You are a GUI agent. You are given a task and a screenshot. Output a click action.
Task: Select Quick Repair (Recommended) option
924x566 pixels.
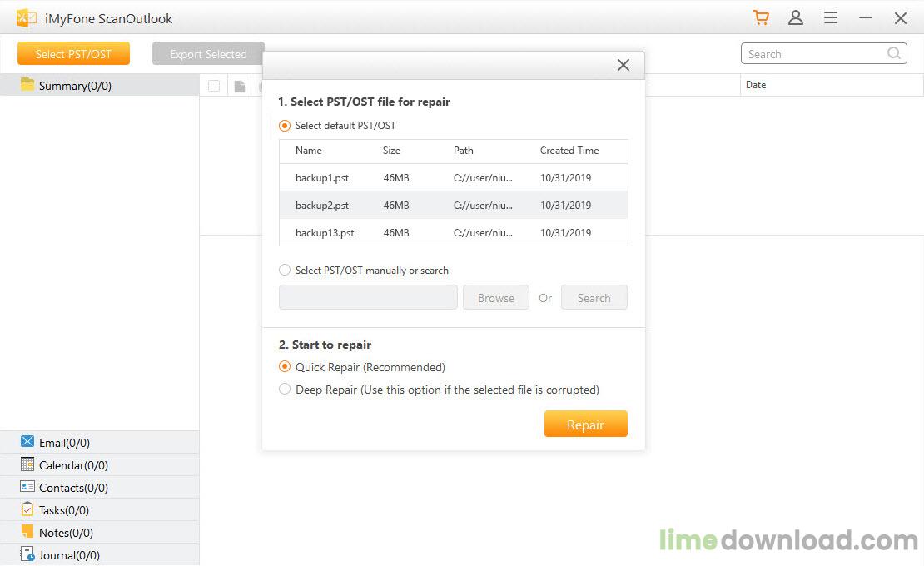click(x=285, y=367)
